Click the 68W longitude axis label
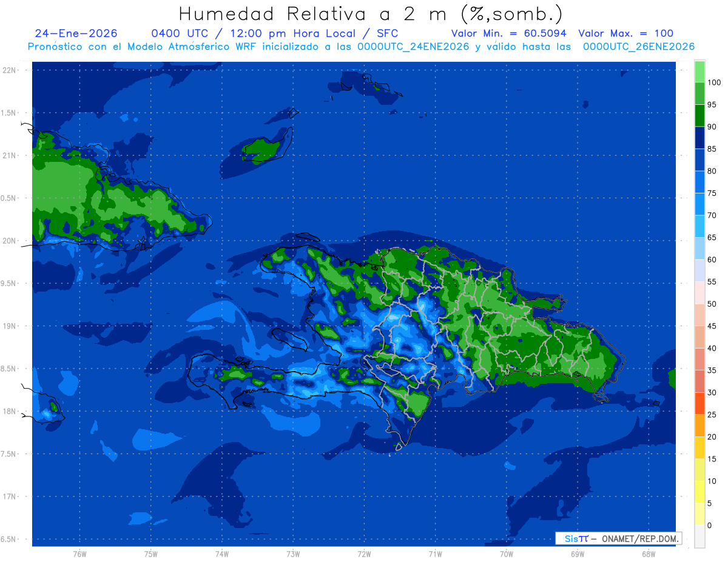 pos(649,554)
